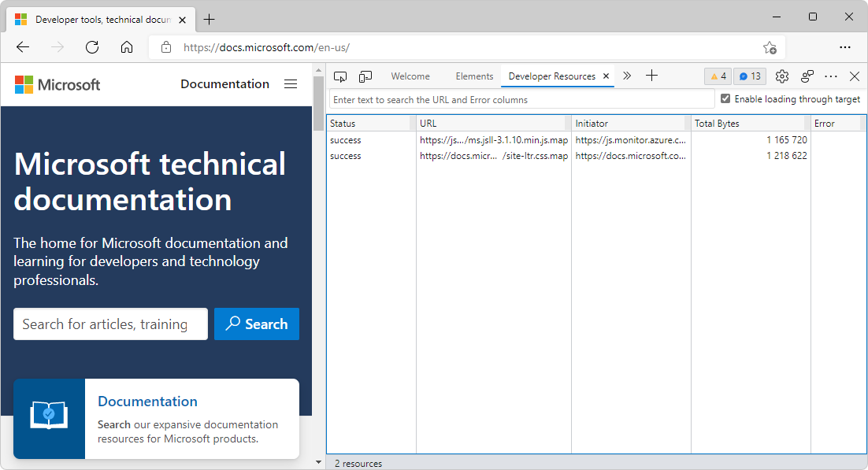Open the Documentation hamburger menu
The image size is (868, 470).
click(x=290, y=83)
